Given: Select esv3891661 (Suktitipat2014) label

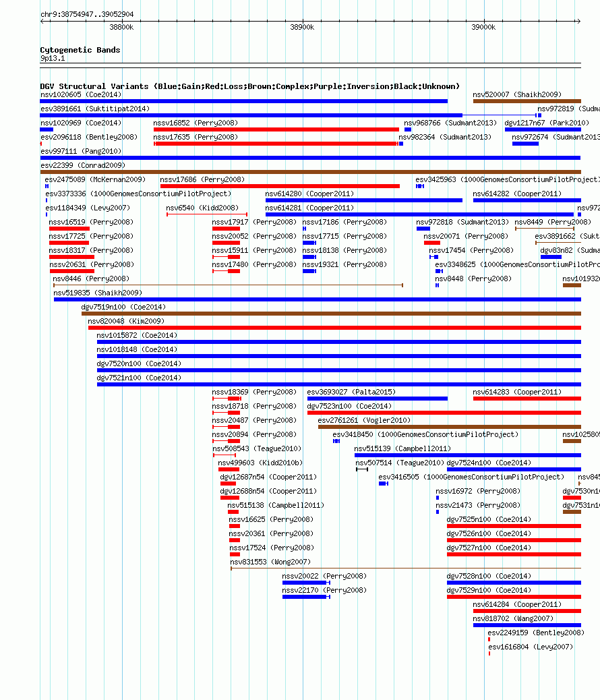Looking at the screenshot, I should [94, 109].
